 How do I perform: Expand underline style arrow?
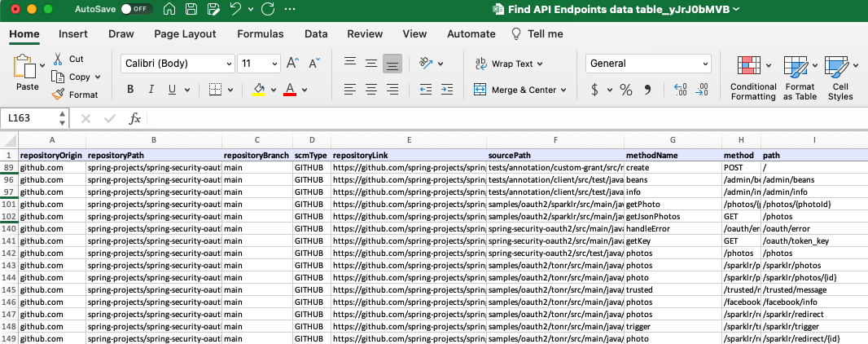[x=187, y=90]
